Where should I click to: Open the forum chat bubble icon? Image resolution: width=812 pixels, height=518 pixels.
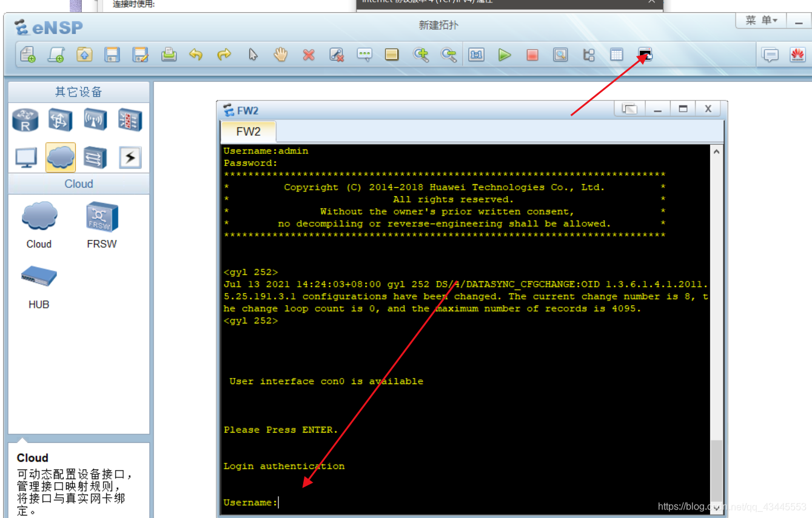point(770,55)
